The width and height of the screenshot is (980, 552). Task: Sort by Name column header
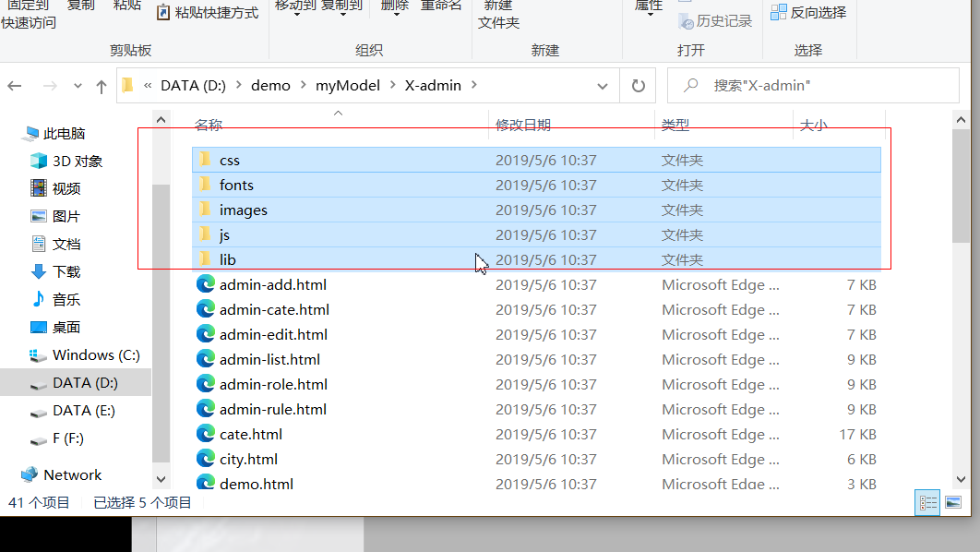[209, 125]
